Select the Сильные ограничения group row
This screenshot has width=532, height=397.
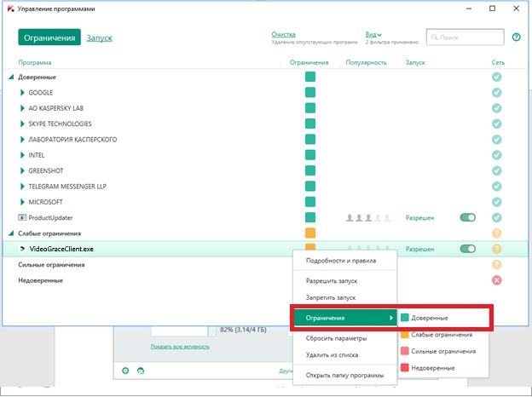51,265
